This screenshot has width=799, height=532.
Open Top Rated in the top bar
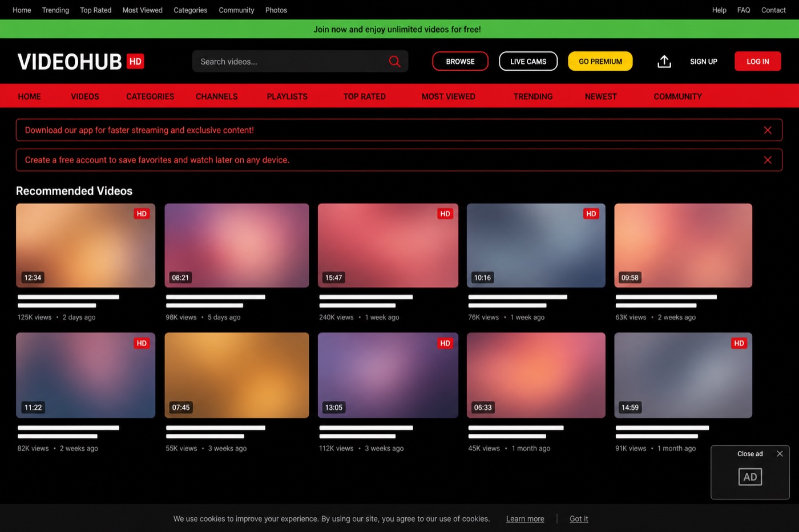coord(96,10)
